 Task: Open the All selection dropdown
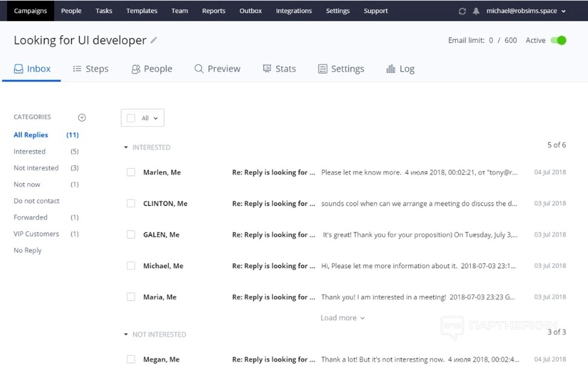pos(155,118)
